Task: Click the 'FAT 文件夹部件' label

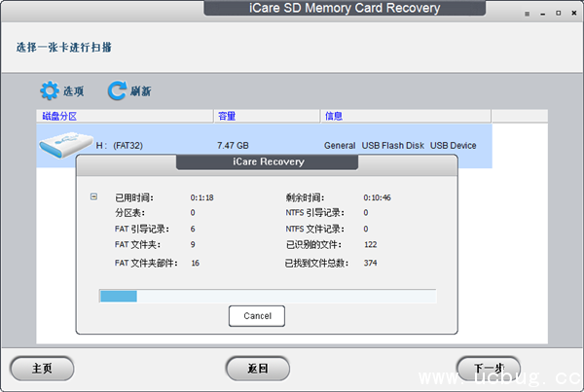Action: 146,264
